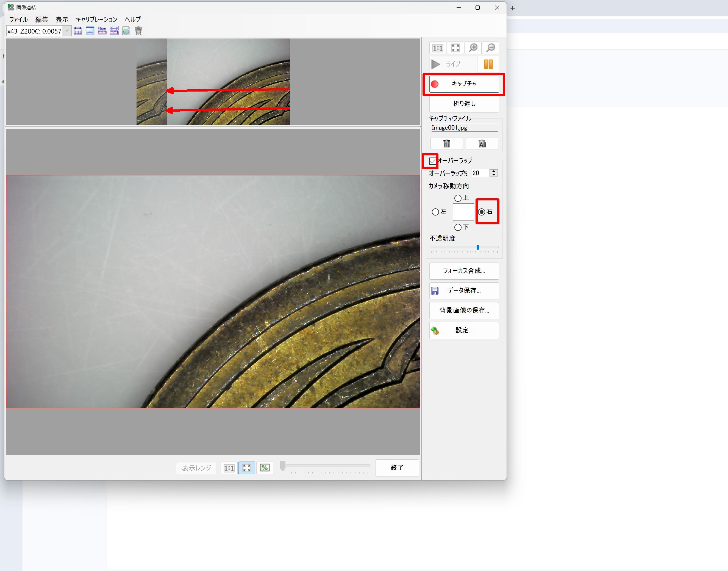Click the globe document icon in toolbar
This screenshot has width=728, height=571.
[126, 31]
